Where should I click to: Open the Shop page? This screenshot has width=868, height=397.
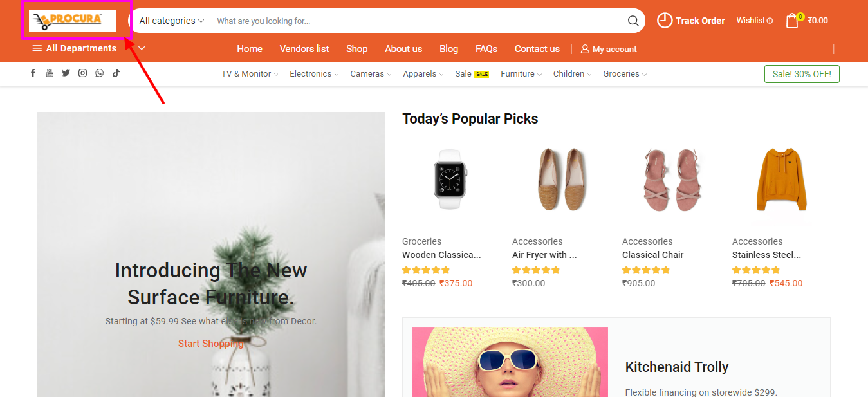click(357, 49)
